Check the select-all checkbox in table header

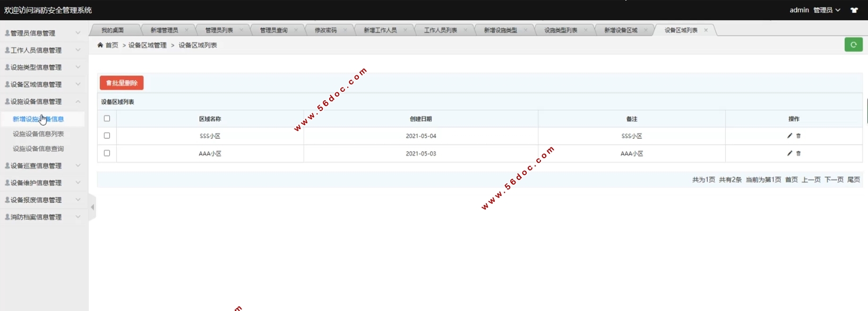click(107, 118)
